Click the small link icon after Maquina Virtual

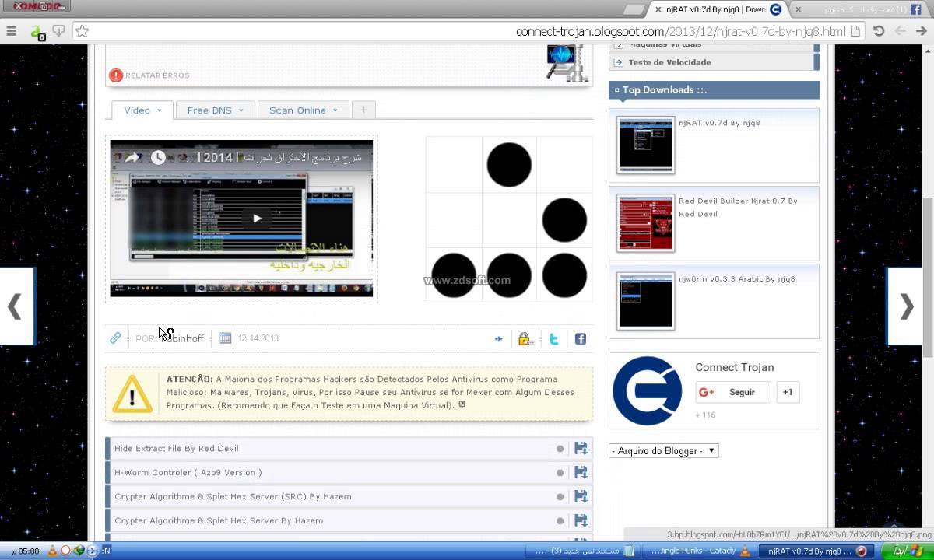click(x=462, y=405)
